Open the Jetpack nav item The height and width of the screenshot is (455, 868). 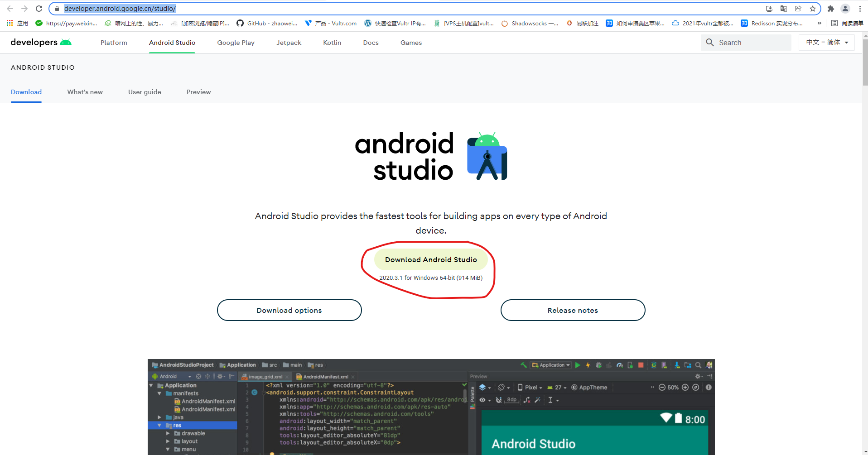(289, 43)
